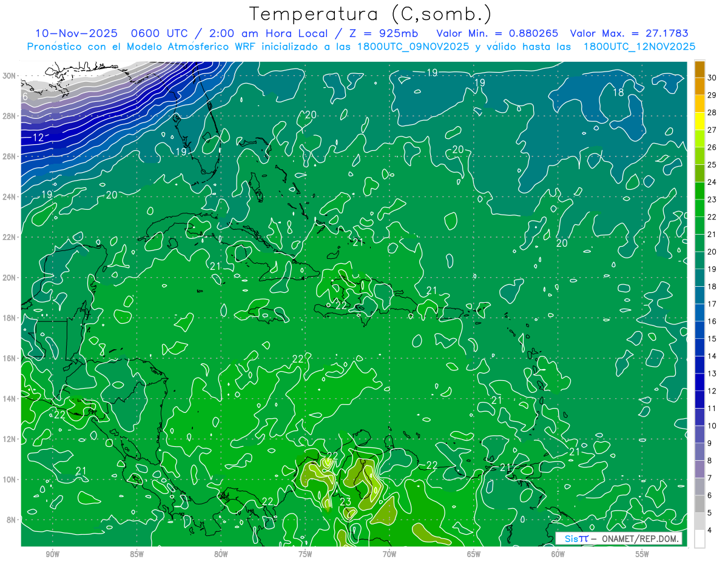Click the '70W' longitude axis label

389,554
